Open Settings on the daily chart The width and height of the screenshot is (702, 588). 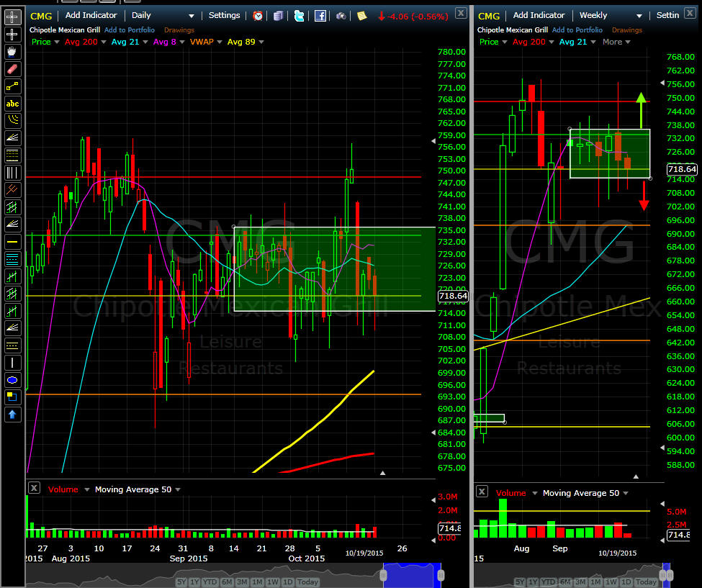point(224,15)
